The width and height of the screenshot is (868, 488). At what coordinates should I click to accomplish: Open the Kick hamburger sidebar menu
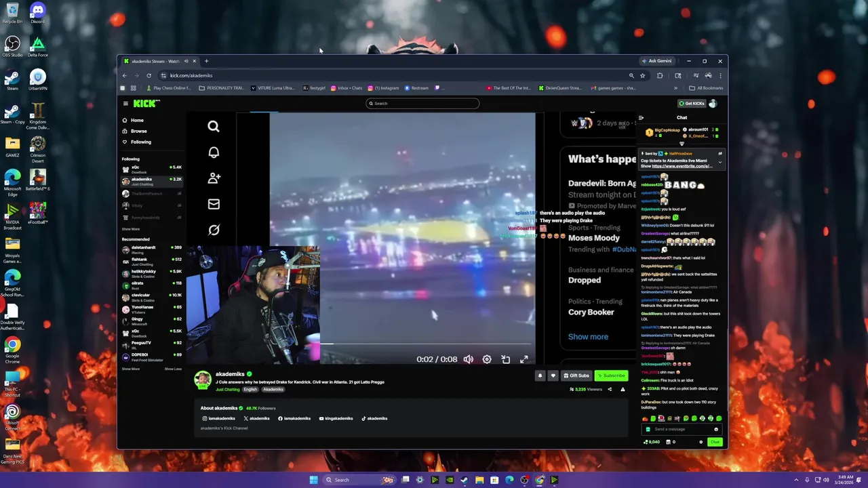[125, 104]
